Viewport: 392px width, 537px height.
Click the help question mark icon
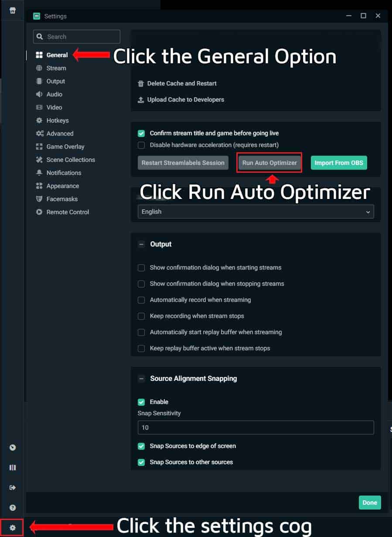[13, 508]
